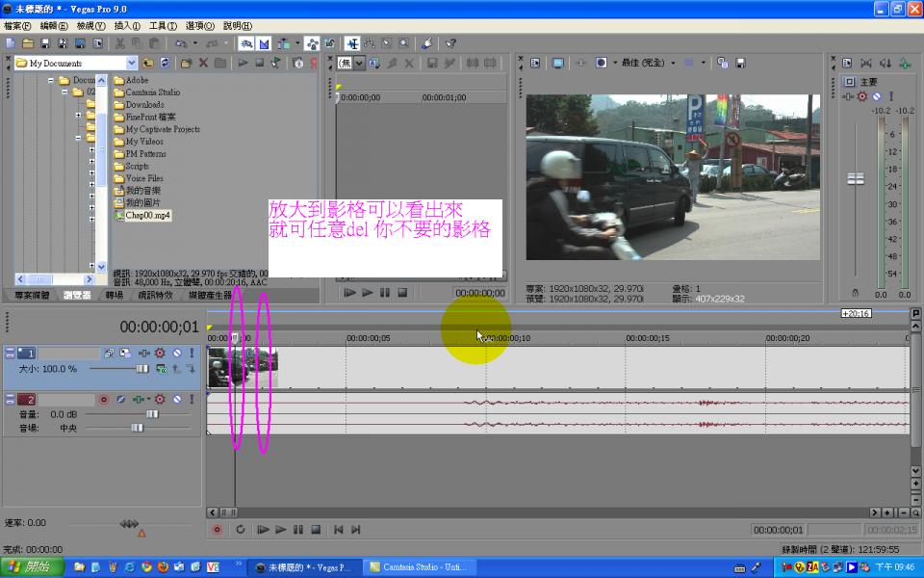924x578 pixels.
Task: Open the My Documents location dropdown
Action: [x=132, y=63]
